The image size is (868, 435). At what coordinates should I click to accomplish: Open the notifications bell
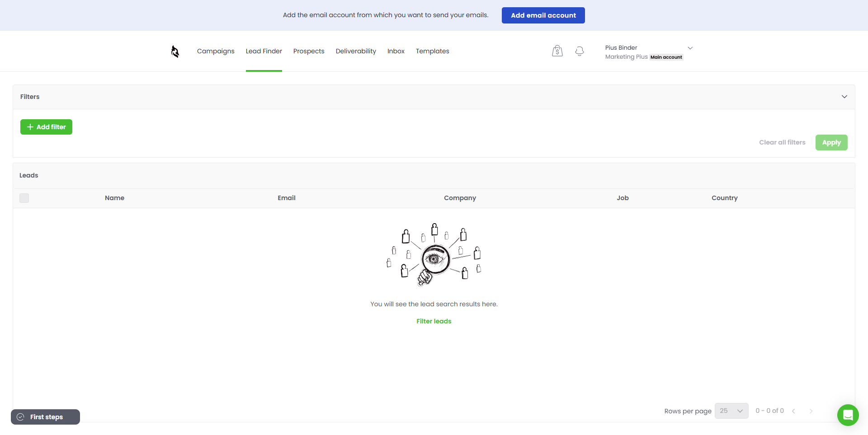coord(579,51)
